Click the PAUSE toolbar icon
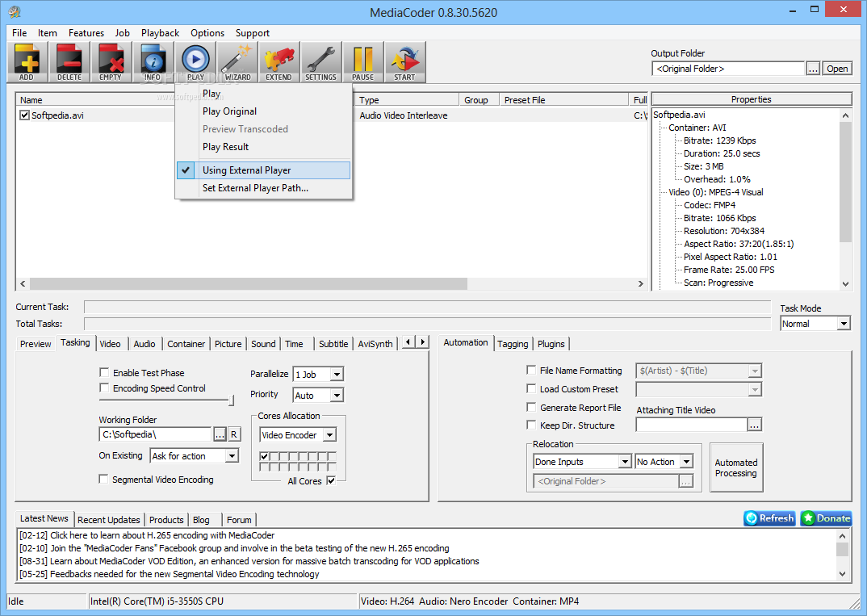This screenshot has height=616, width=867. [362, 62]
